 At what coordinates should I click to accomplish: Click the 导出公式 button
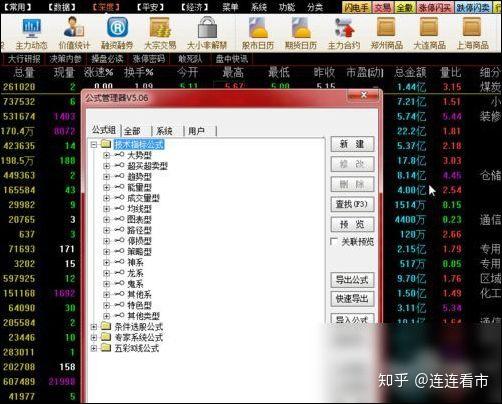click(352, 280)
